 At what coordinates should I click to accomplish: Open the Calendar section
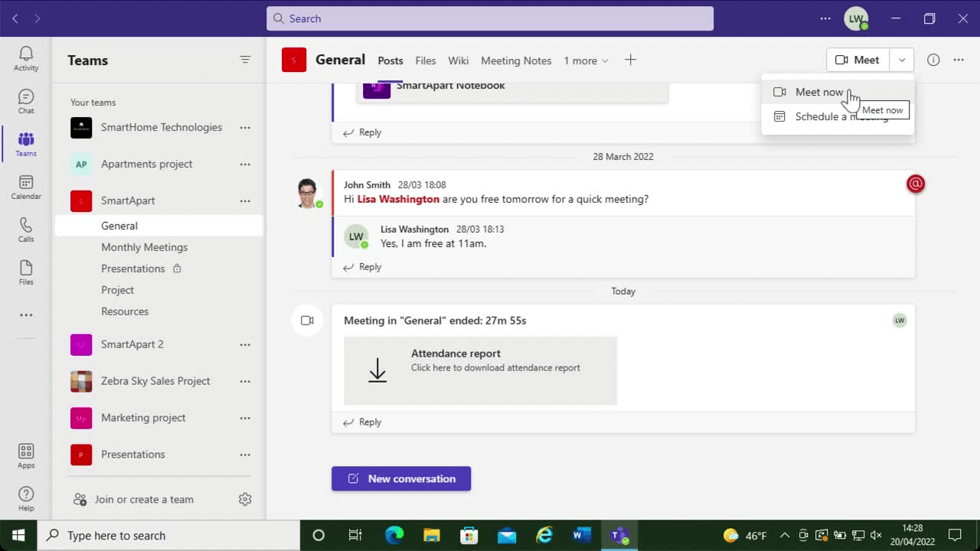point(25,186)
